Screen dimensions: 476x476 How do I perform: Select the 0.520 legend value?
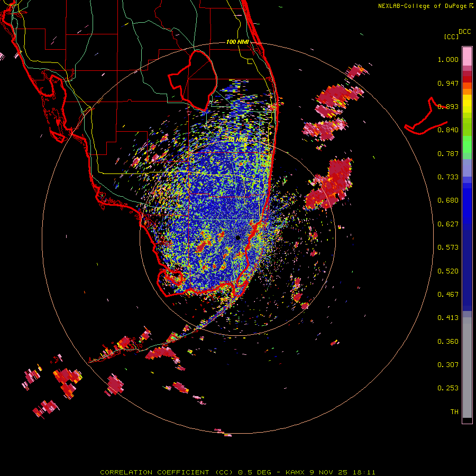click(x=448, y=271)
